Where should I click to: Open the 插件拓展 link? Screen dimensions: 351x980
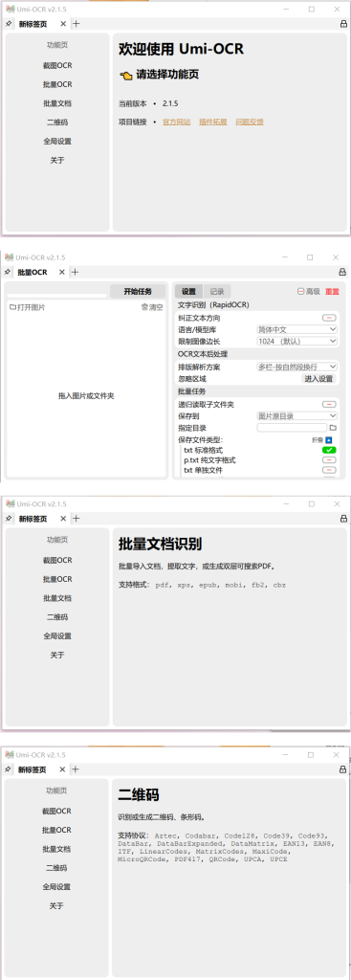coord(213,122)
